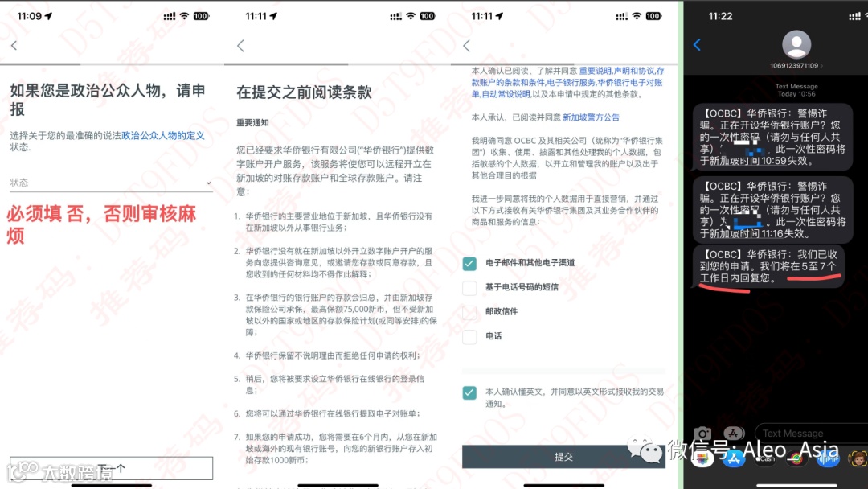The width and height of the screenshot is (868, 489).
Task: Tap term 3 about 最高保额75,000新币
Action: [x=341, y=314]
